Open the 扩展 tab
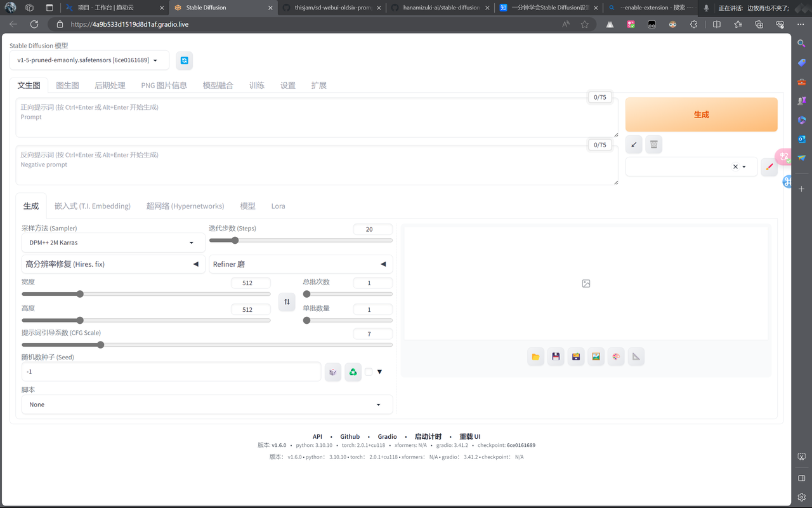 tap(319, 85)
